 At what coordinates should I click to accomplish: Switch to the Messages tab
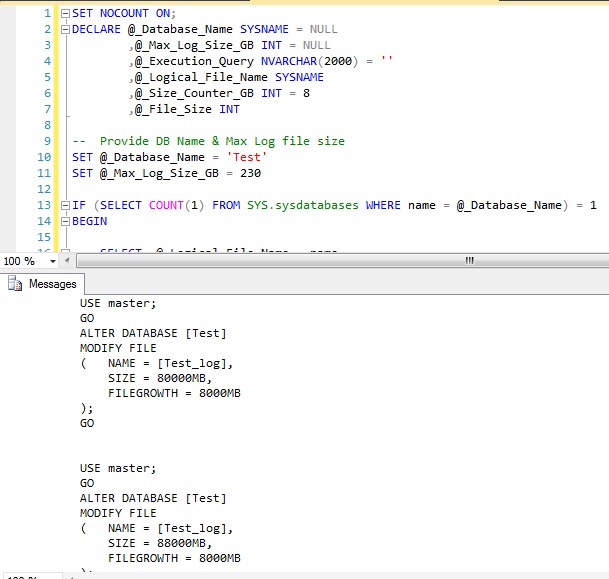[51, 284]
